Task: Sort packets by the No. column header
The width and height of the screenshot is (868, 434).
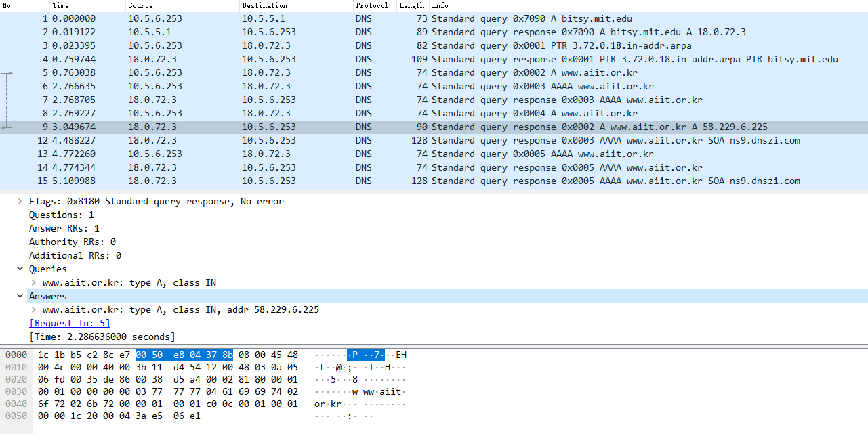Action: point(24,5)
